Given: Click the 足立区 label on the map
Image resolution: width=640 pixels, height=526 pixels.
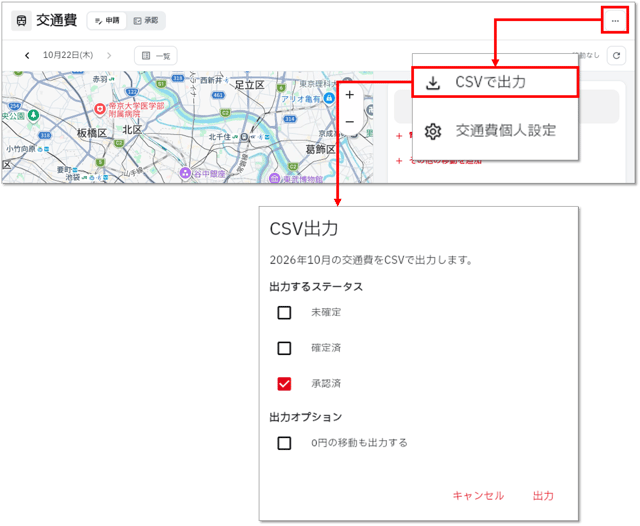Looking at the screenshot, I should [249, 85].
